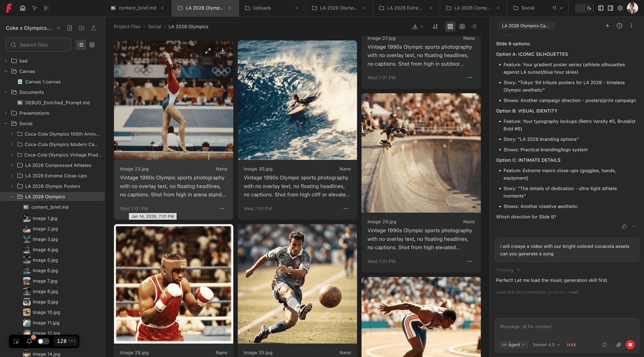Screen dimensions: 644x357
Task: Switch to the content_brief.md tab
Action: pos(137,8)
